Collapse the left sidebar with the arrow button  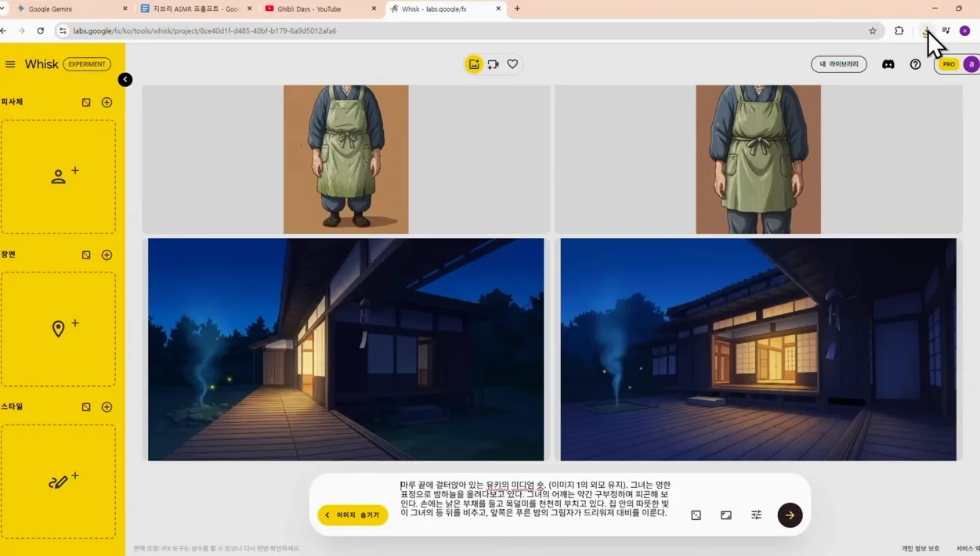(x=125, y=79)
